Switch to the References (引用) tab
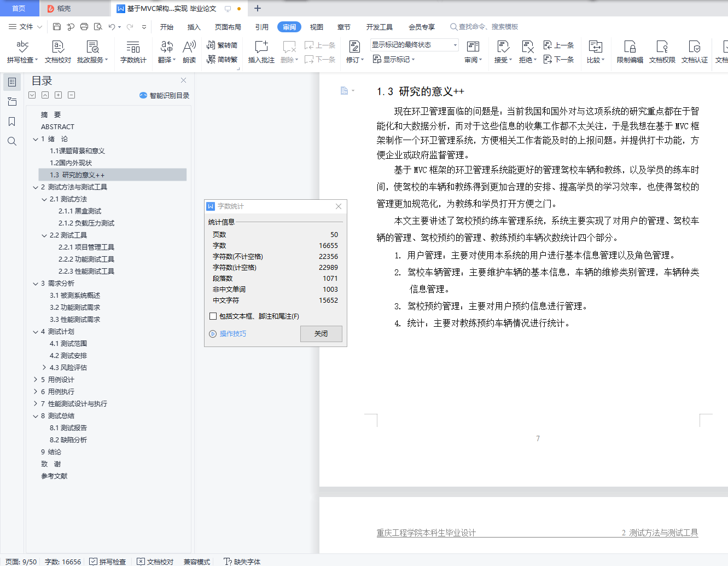The width and height of the screenshot is (728, 566). tap(262, 27)
